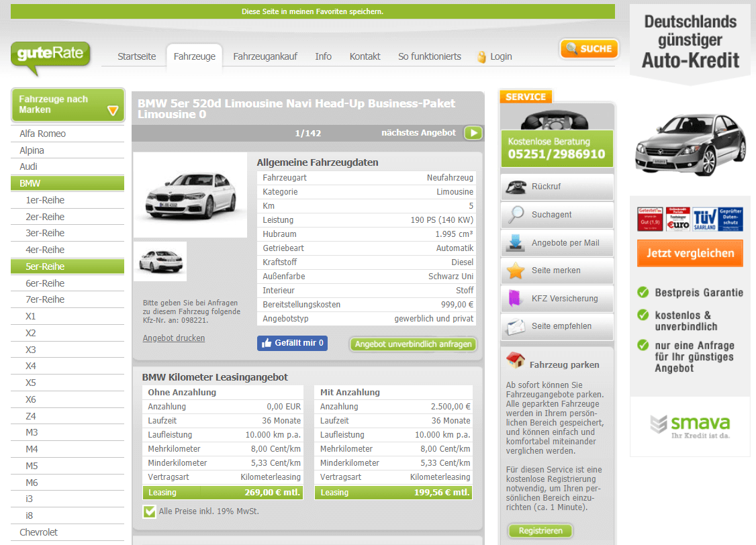The width and height of the screenshot is (756, 545).
Task: Select the highlighted 5er-Reihe model
Action: click(x=68, y=266)
